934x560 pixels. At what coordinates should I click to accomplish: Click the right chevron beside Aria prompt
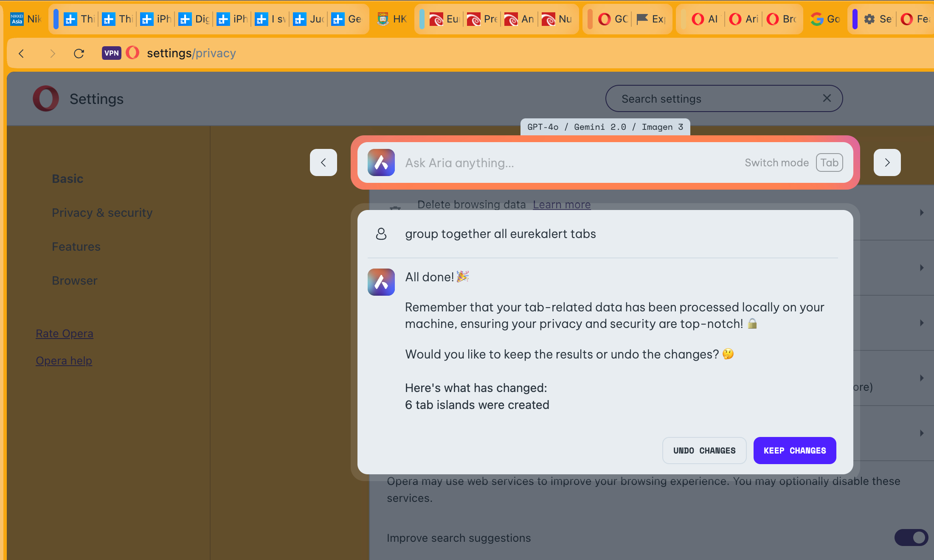coord(887,162)
